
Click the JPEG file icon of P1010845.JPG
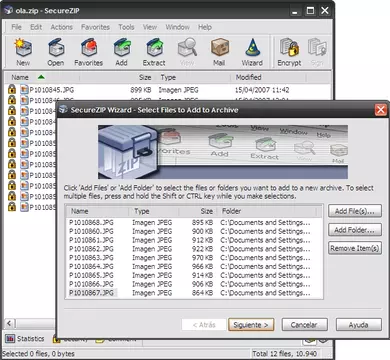24,90
